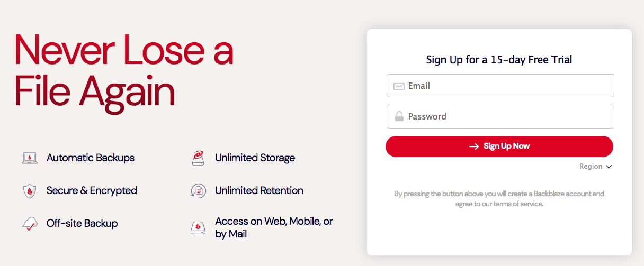The width and height of the screenshot is (644, 266).
Task: Expand the Region dropdown
Action: (596, 166)
